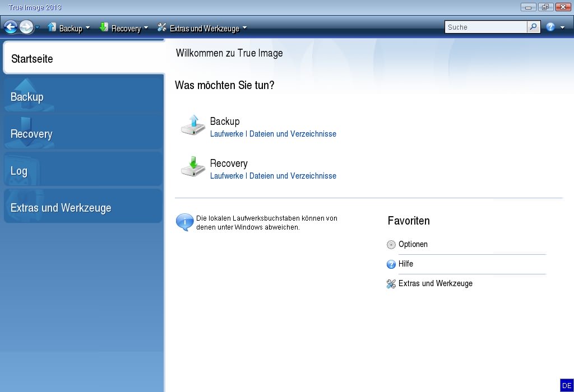Expand the Backup toolbar dropdown arrow
Screen dimensions: 574x392
pyautogui.click(x=87, y=27)
